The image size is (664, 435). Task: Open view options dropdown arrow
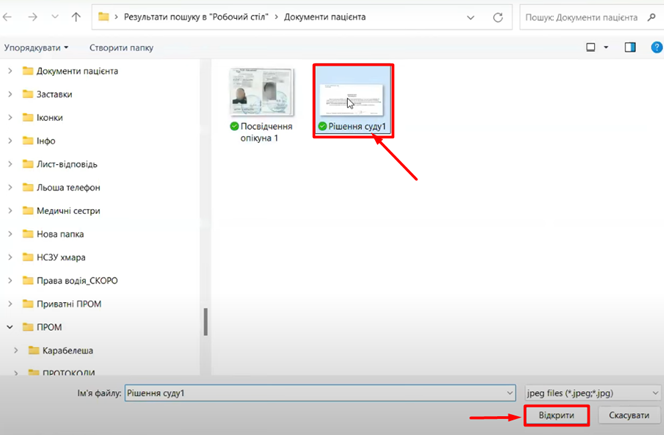pos(606,47)
